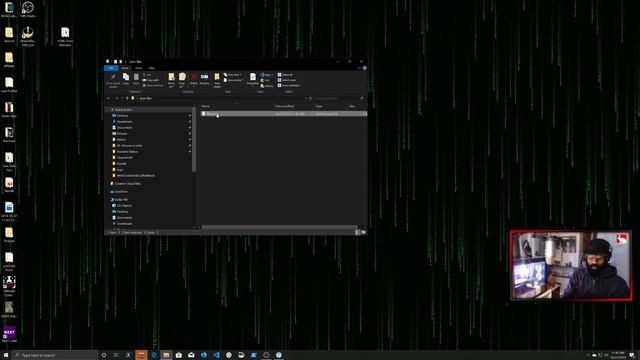Click the Back navigation arrow
The image size is (640, 360).
[108, 98]
